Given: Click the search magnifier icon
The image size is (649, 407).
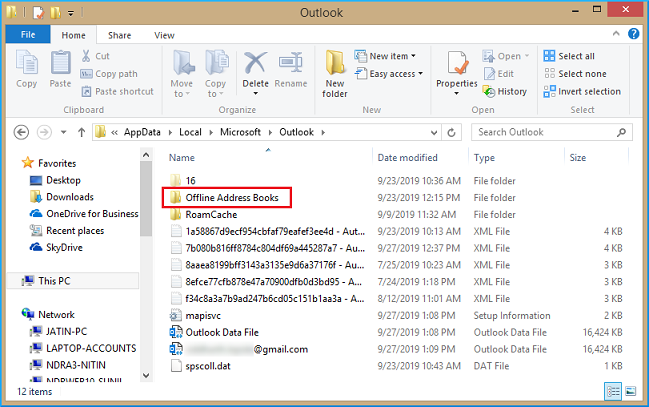Looking at the screenshot, I should [x=621, y=132].
